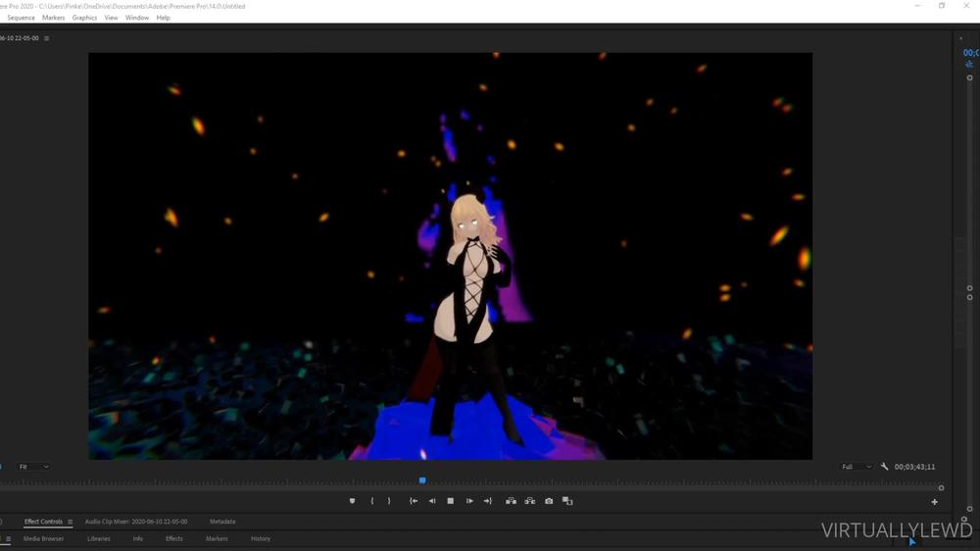The image size is (980, 551).
Task: Switch to the Metadata tab
Action: 221,522
